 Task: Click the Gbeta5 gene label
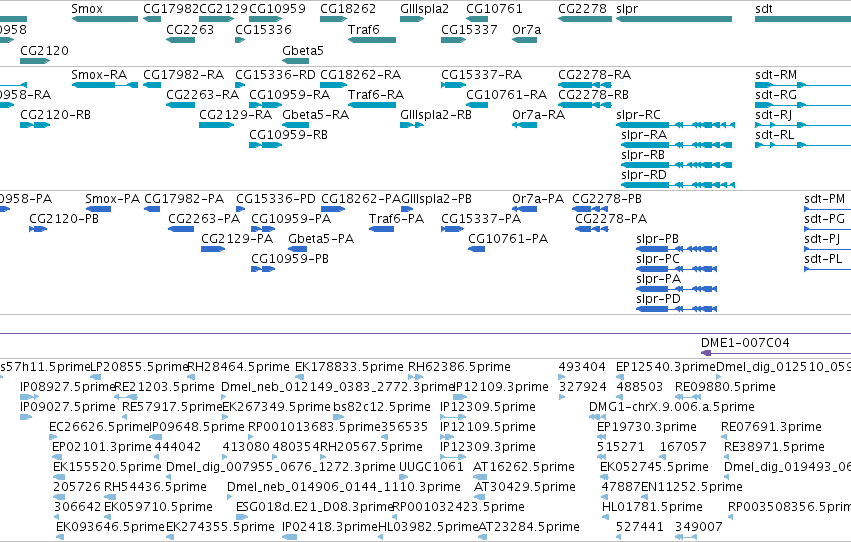(303, 50)
